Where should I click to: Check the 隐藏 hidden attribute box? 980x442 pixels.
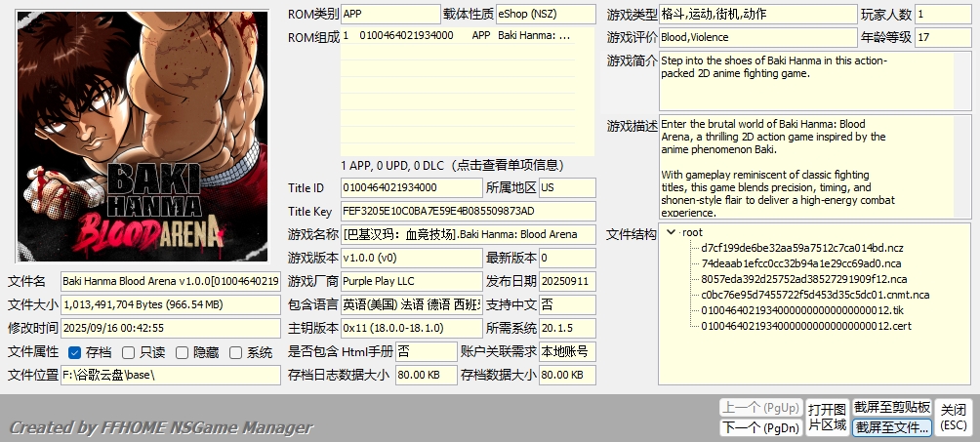click(182, 352)
